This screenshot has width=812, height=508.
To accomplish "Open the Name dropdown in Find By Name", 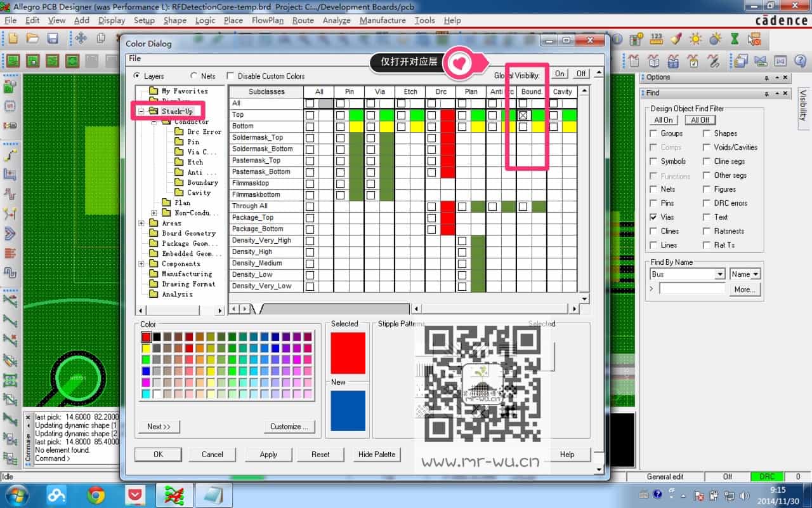I will tap(755, 274).
